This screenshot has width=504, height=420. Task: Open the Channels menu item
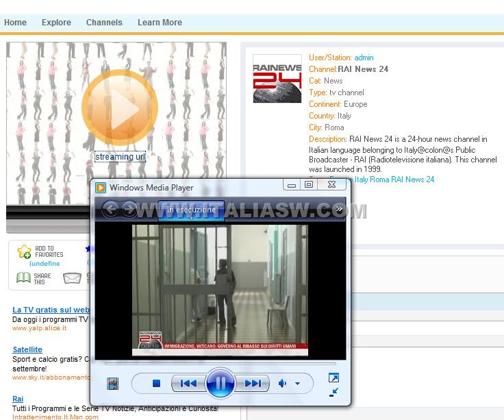click(x=104, y=23)
